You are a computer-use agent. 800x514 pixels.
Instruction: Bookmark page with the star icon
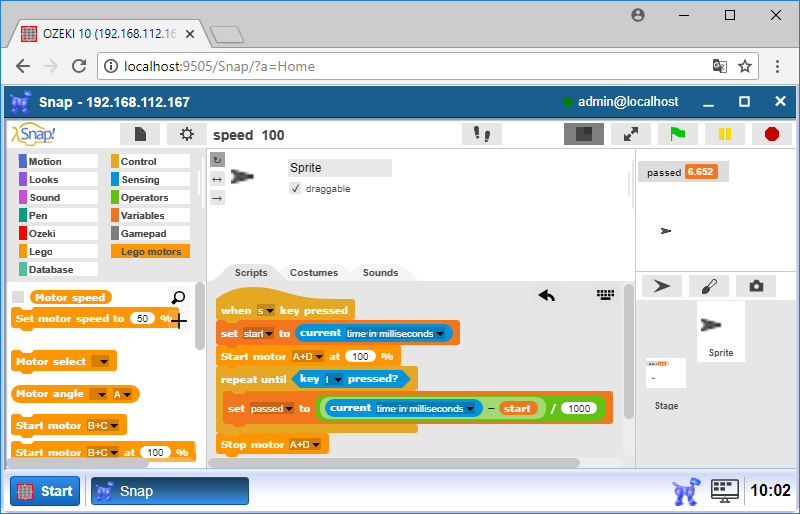[x=745, y=66]
